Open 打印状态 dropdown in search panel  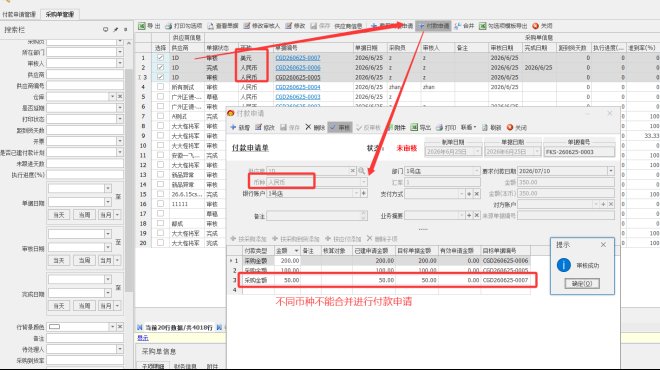click(120, 119)
